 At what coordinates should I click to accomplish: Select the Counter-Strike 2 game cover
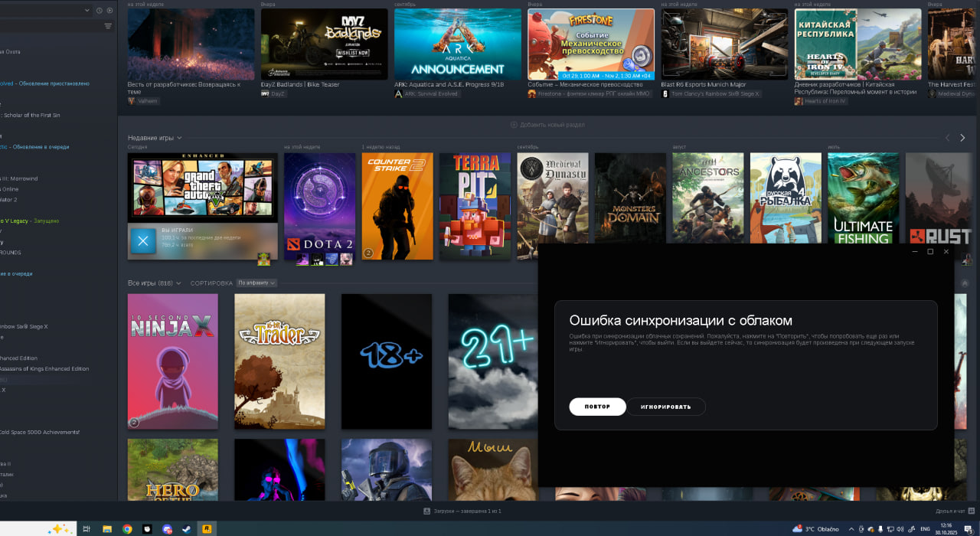tap(397, 206)
